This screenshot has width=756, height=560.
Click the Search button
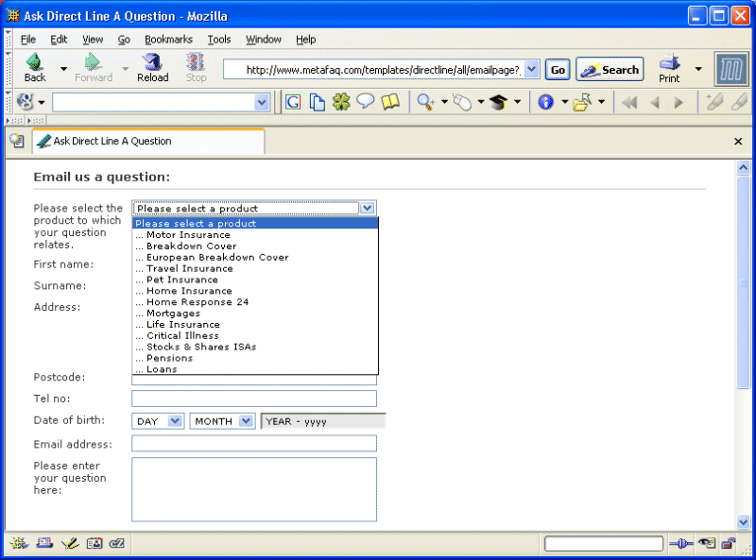pos(610,70)
